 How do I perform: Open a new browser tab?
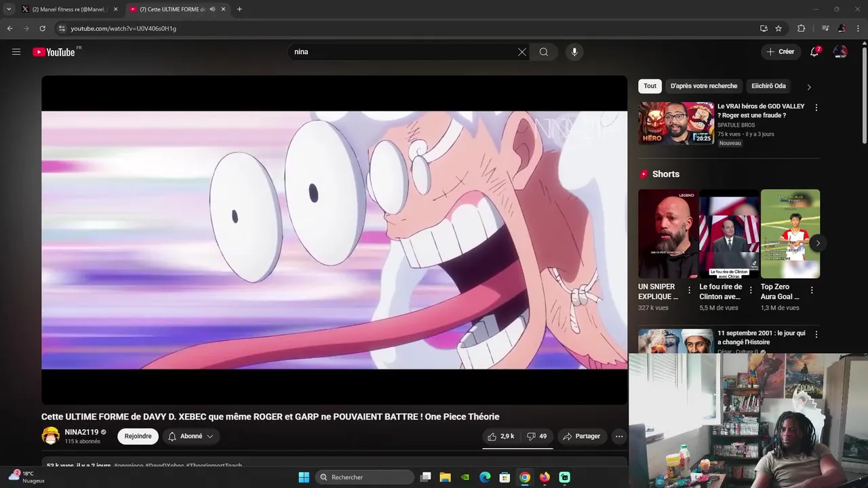click(x=239, y=9)
